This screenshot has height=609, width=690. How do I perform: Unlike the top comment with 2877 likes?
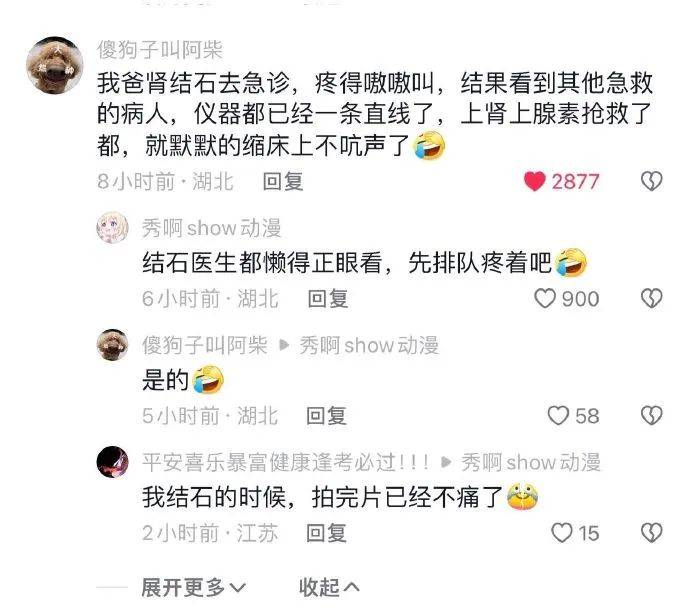pos(535,181)
